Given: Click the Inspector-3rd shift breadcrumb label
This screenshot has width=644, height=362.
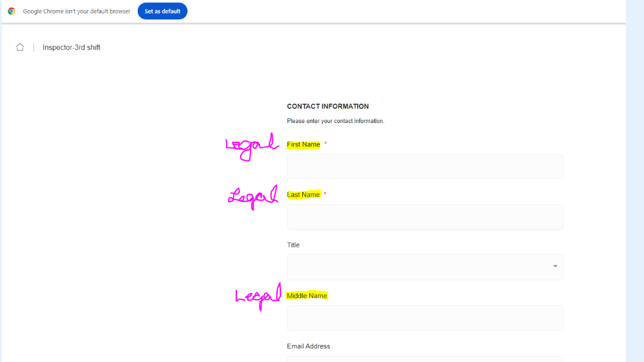Looking at the screenshot, I should [x=71, y=47].
